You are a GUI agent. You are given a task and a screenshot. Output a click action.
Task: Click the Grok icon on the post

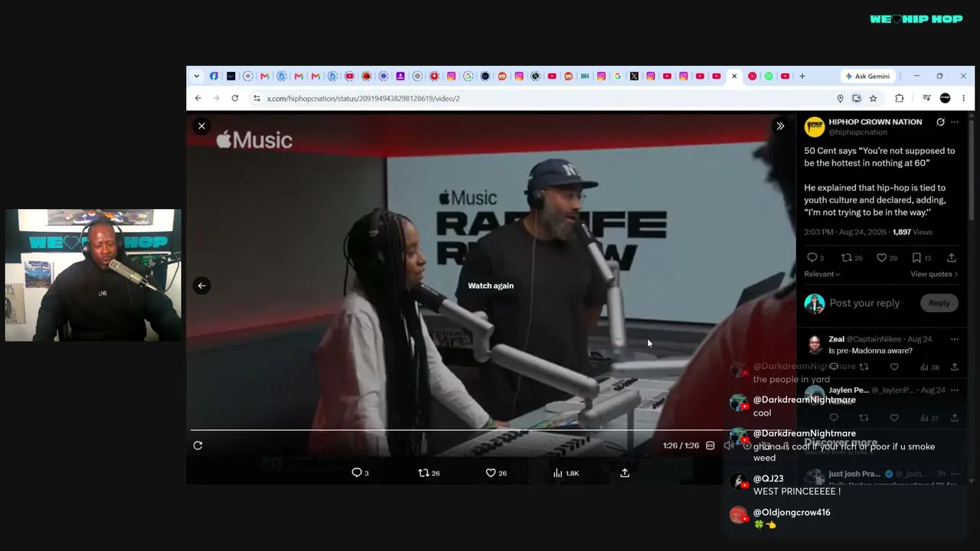point(940,122)
